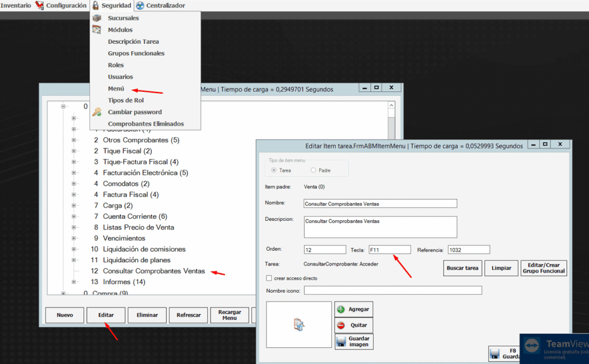The width and height of the screenshot is (589, 364).
Task: Expand the Compra (9) tree node
Action: click(x=63, y=293)
